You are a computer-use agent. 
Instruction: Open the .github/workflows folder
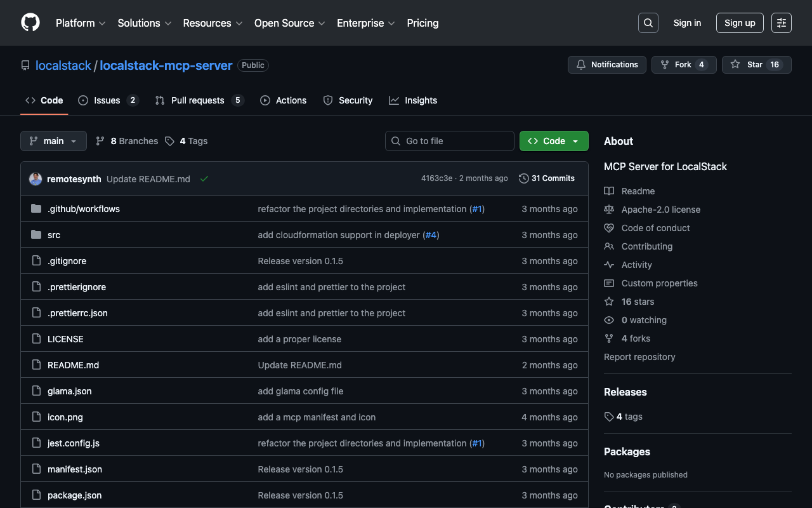(x=84, y=209)
